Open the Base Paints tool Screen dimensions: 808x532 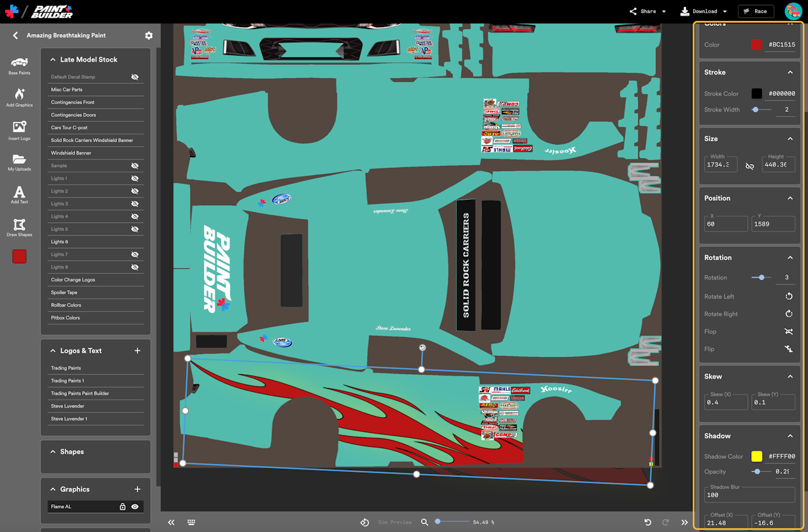19,66
